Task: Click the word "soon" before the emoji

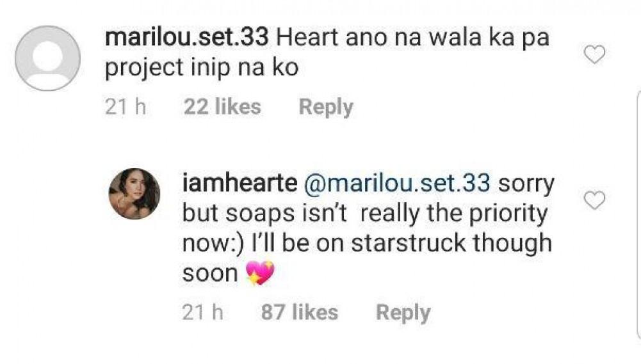Action: pos(210,274)
